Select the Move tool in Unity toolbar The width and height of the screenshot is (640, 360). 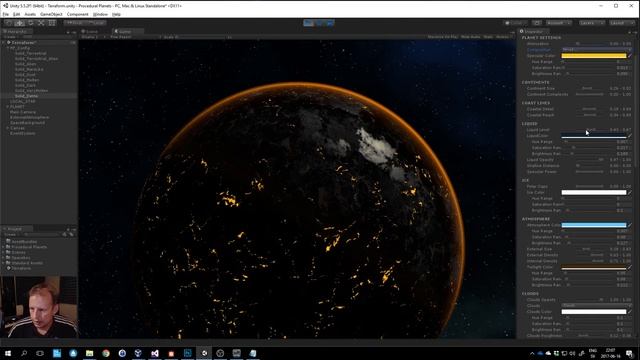coord(19,23)
